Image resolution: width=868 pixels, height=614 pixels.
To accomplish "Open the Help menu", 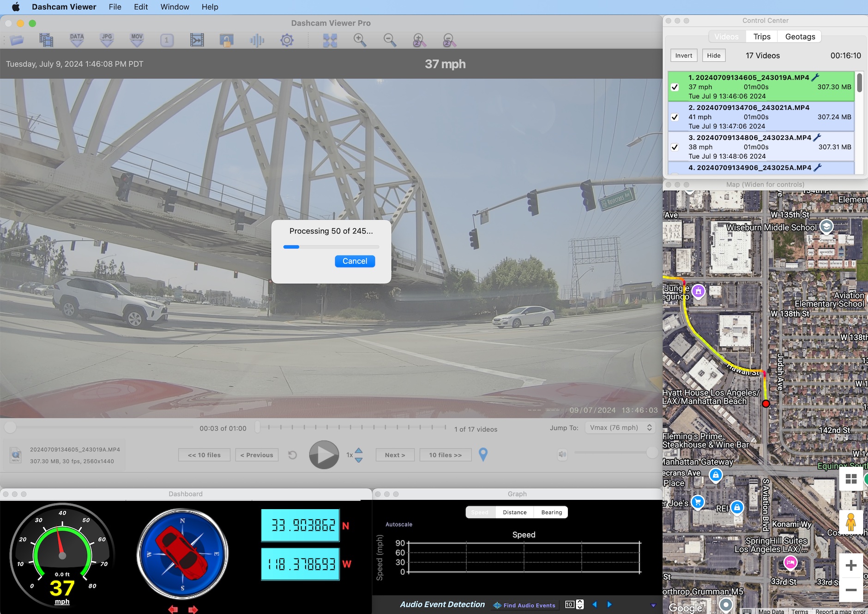I will coord(210,7).
